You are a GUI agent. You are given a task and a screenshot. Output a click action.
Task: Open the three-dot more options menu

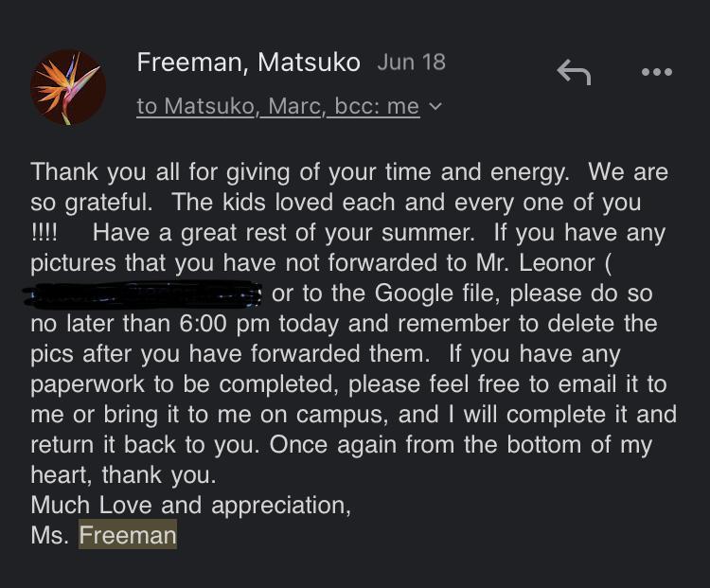click(x=656, y=72)
